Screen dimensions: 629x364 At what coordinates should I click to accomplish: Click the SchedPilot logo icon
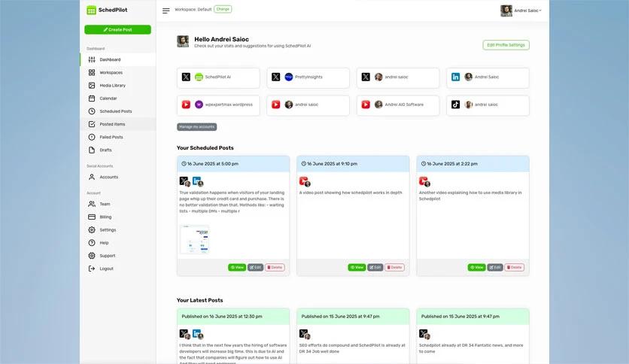92,10
